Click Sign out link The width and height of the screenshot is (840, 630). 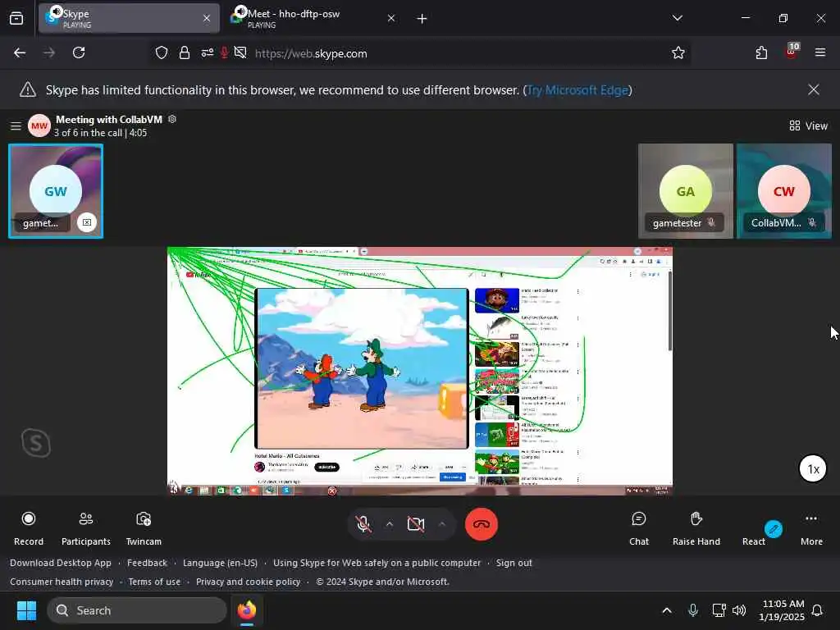[514, 563]
